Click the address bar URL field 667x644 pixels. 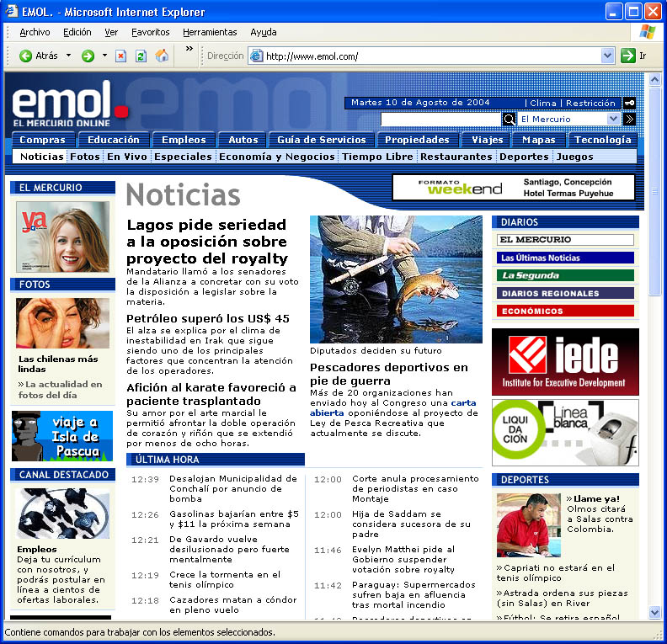click(x=432, y=56)
